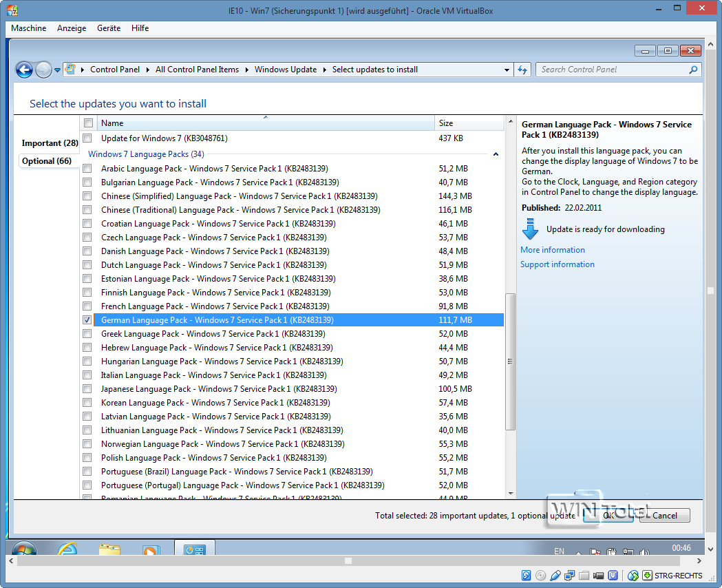Tick the select-all checkbox in the Name header

point(88,123)
